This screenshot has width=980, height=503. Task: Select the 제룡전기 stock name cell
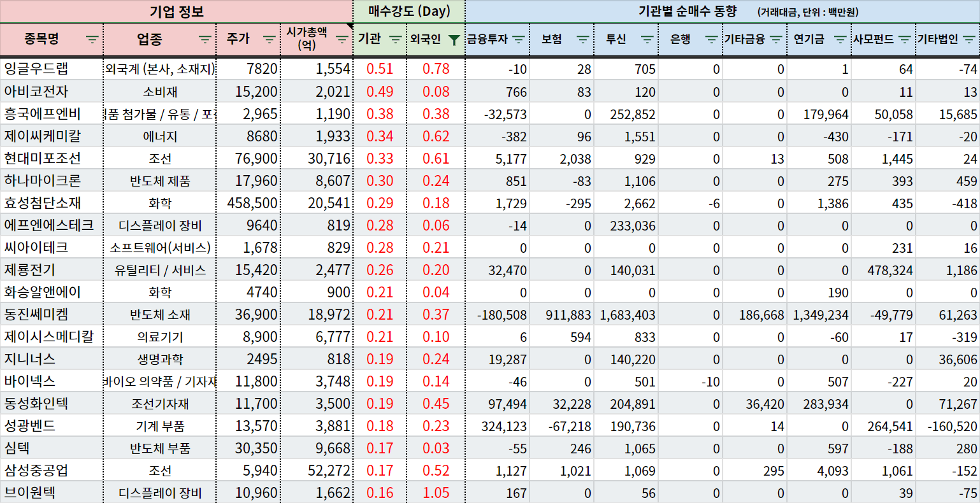52,269
